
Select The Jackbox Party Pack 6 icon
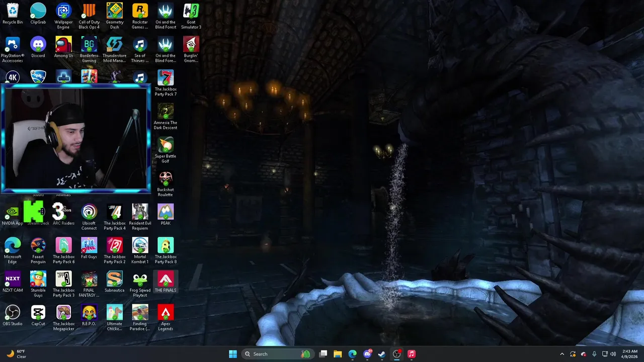pos(63,251)
